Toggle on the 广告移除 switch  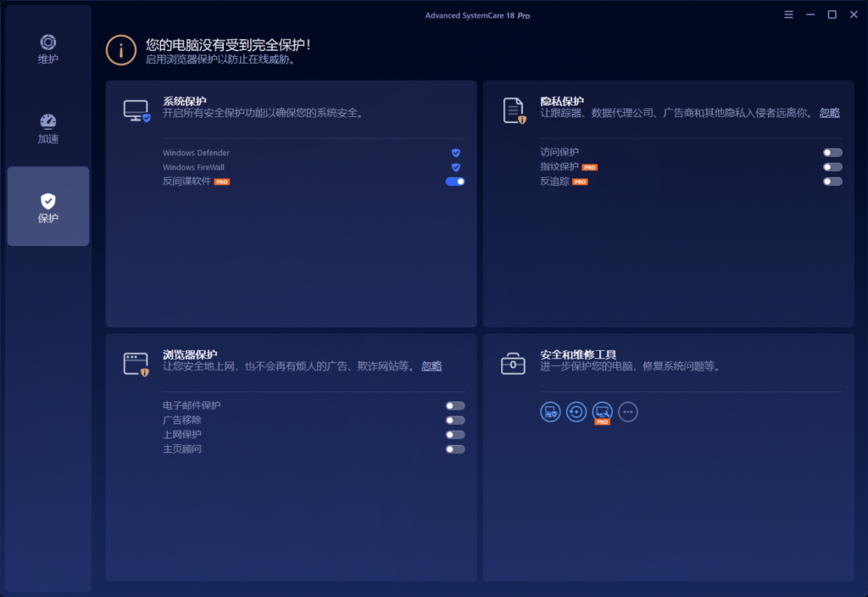coord(455,420)
